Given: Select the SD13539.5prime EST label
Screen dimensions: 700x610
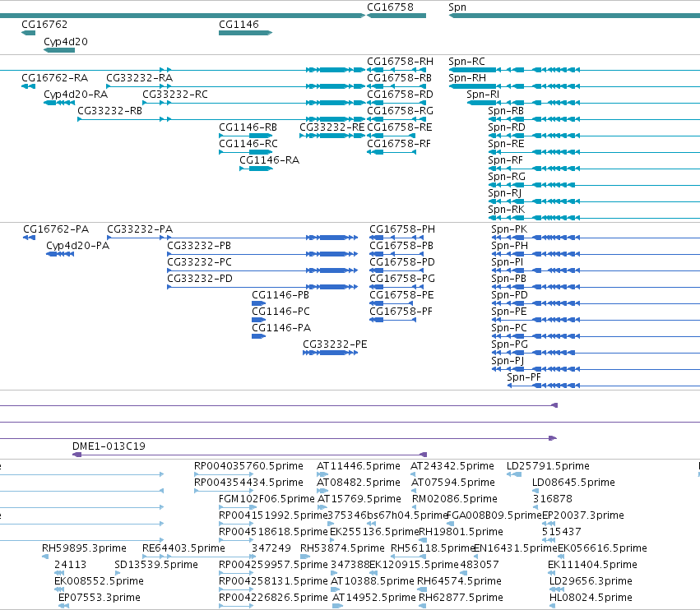Looking at the screenshot, I should pyautogui.click(x=156, y=565).
